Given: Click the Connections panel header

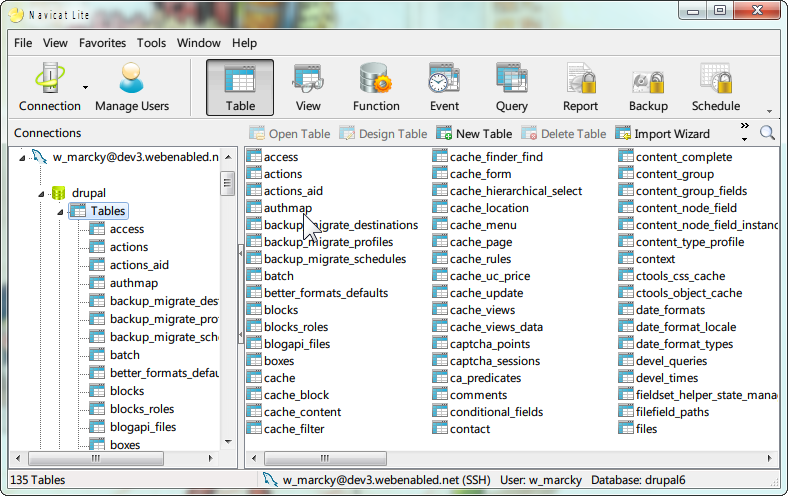Looking at the screenshot, I should pos(48,133).
